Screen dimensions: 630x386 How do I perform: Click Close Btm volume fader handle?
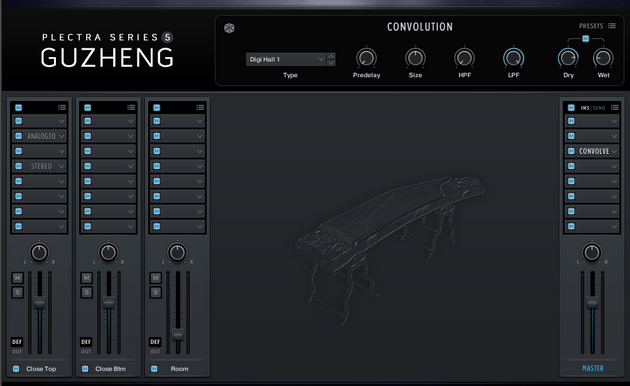pyautogui.click(x=108, y=302)
